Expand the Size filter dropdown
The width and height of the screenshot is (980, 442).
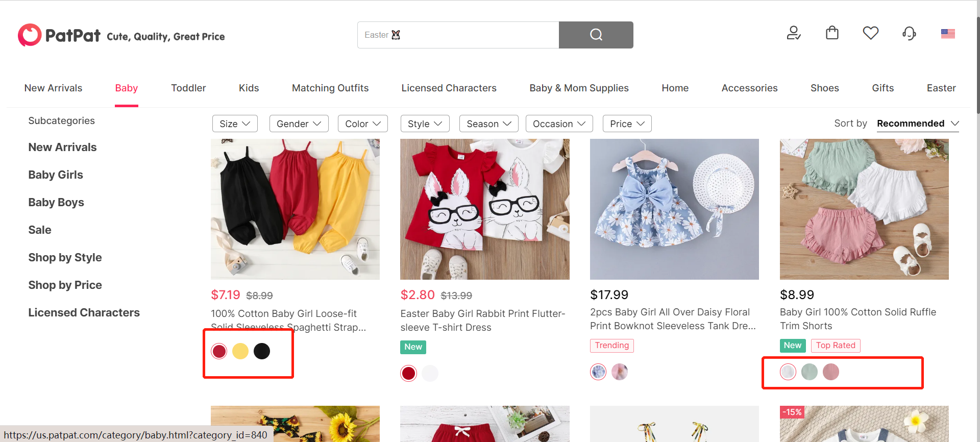tap(235, 124)
